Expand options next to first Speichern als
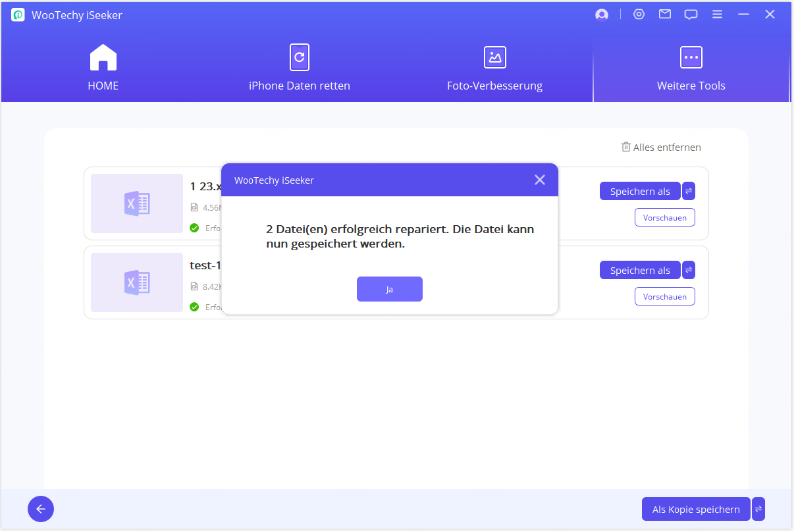The height and width of the screenshot is (532, 796). tap(689, 191)
